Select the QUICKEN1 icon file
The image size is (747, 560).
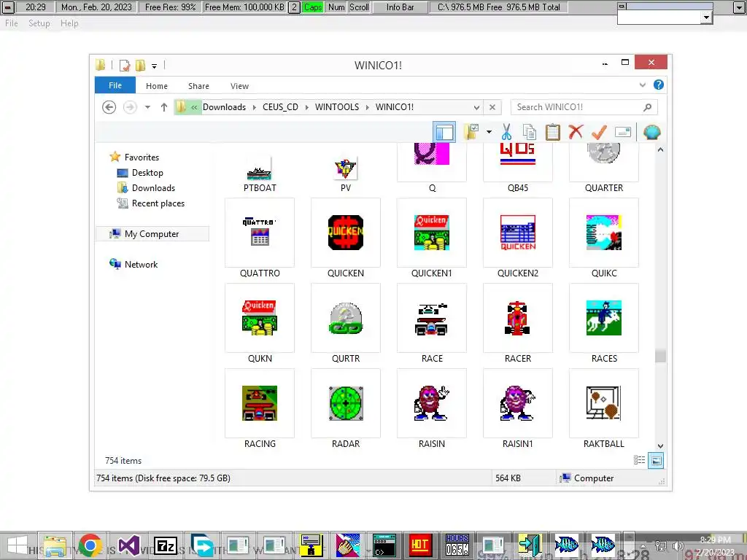432,238
